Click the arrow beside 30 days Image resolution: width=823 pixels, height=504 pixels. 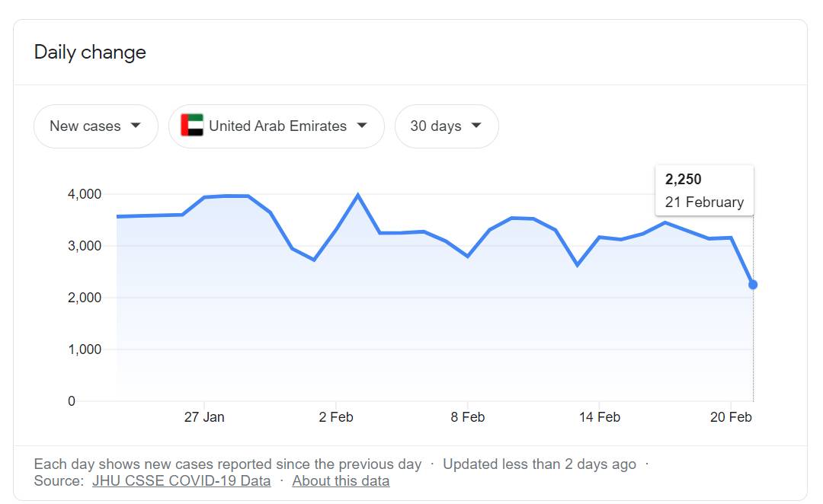[476, 126]
